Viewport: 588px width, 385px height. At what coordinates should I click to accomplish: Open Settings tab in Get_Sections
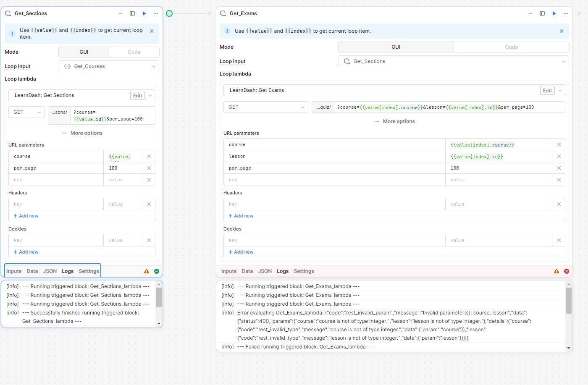click(89, 271)
